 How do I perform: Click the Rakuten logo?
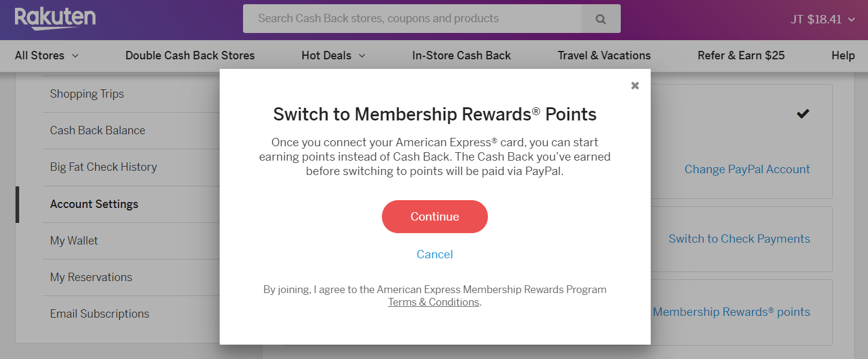pos(55,18)
